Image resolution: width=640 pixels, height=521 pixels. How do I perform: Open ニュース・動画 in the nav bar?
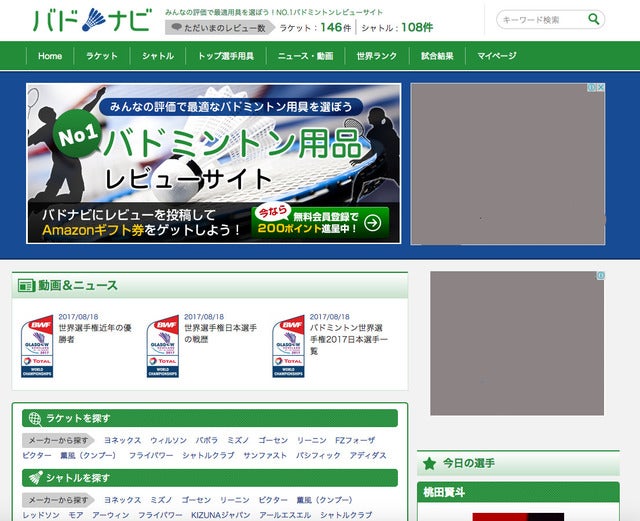coord(305,56)
